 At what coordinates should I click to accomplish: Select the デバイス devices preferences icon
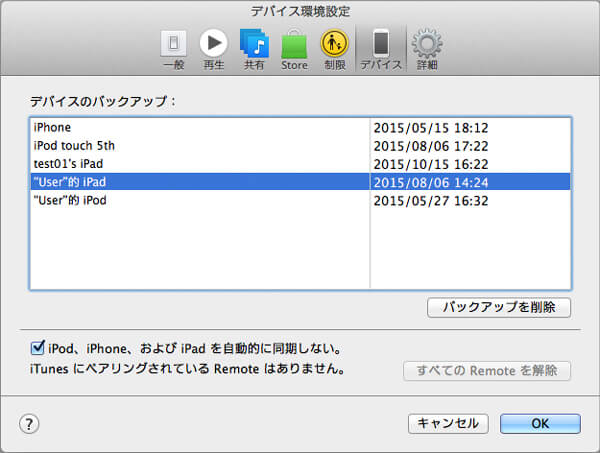381,50
